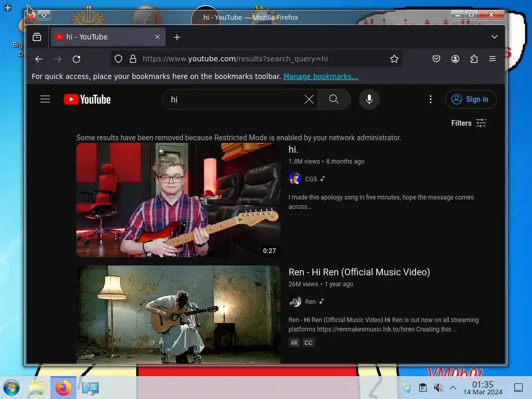Select Firefox in the taskbar

click(x=63, y=388)
